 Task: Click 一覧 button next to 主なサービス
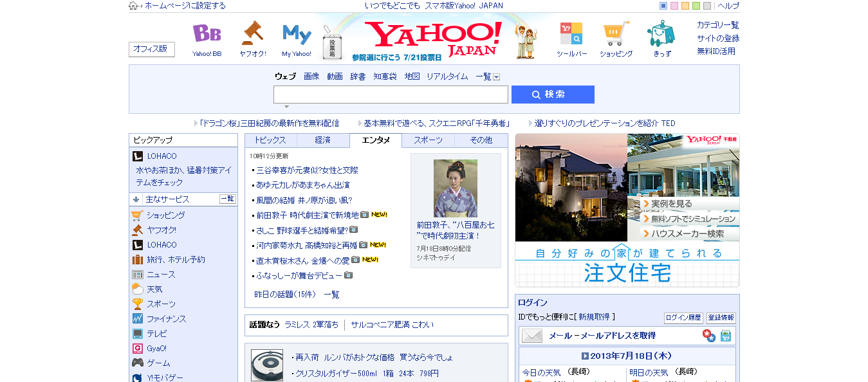(228, 199)
